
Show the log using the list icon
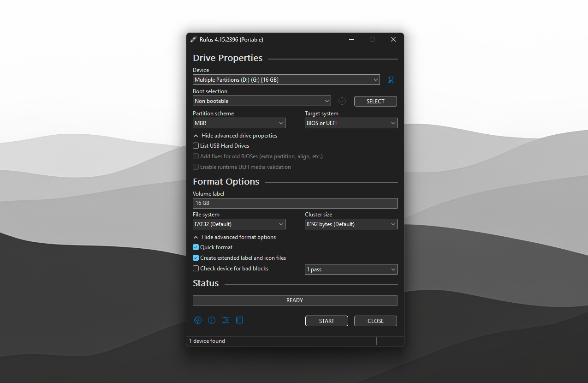click(x=239, y=320)
